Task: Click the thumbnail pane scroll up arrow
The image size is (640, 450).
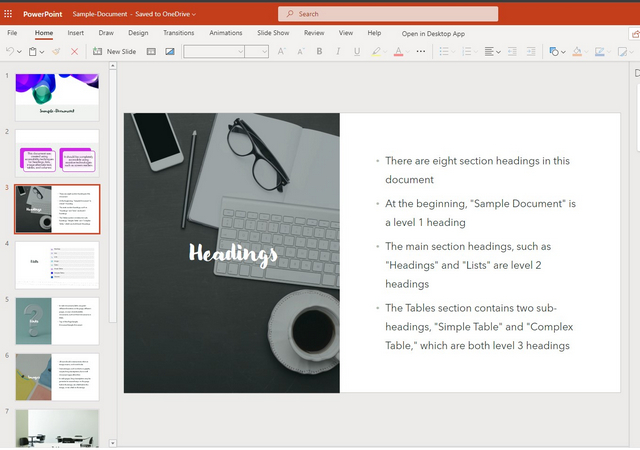Action: [x=113, y=66]
